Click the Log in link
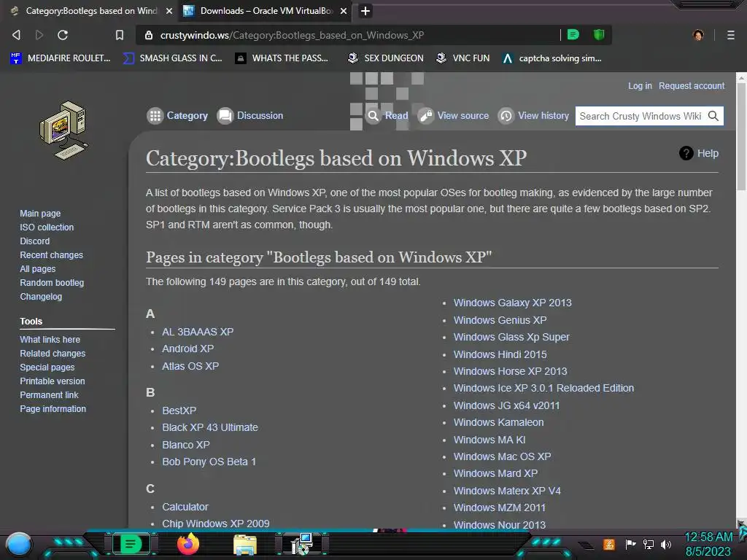 coord(640,86)
